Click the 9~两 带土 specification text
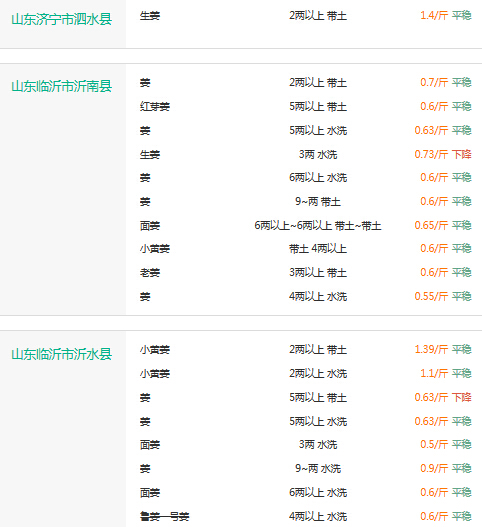Image resolution: width=482 pixels, height=527 pixels. pos(318,202)
